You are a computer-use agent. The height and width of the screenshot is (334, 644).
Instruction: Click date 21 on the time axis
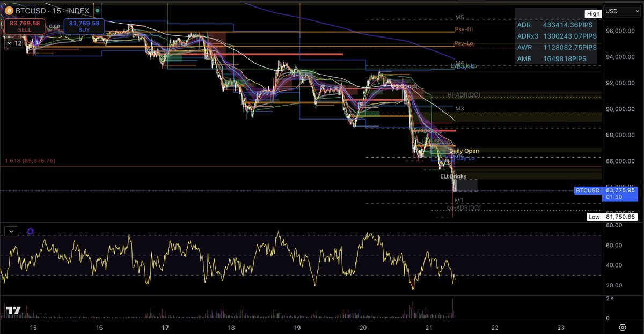point(429,327)
